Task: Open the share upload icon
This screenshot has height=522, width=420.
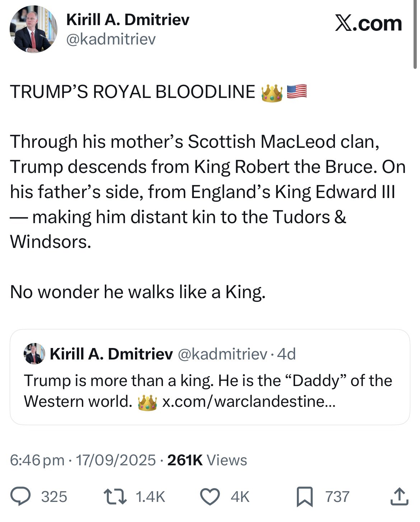Action: pyautogui.click(x=399, y=497)
